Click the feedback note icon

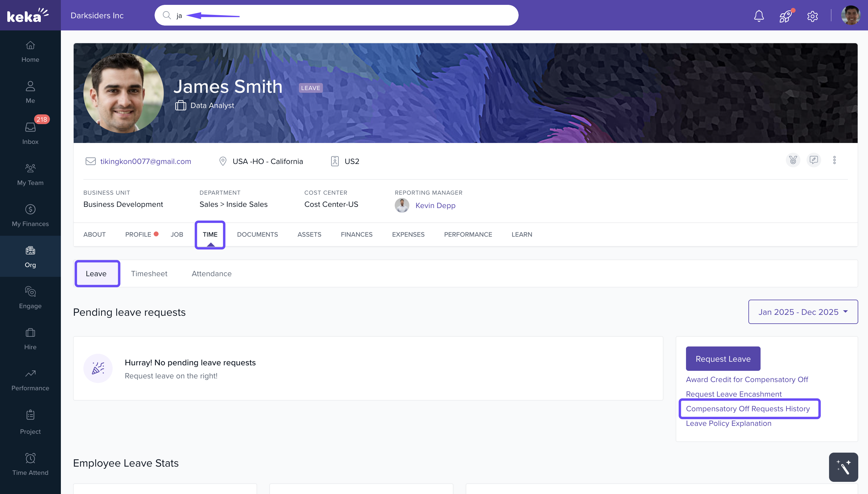click(813, 160)
